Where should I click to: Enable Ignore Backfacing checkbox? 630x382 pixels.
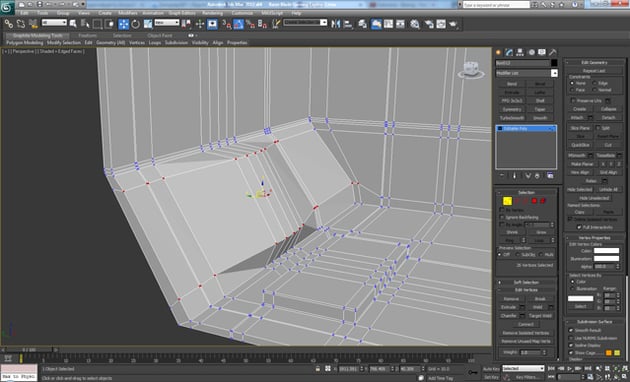[502, 217]
